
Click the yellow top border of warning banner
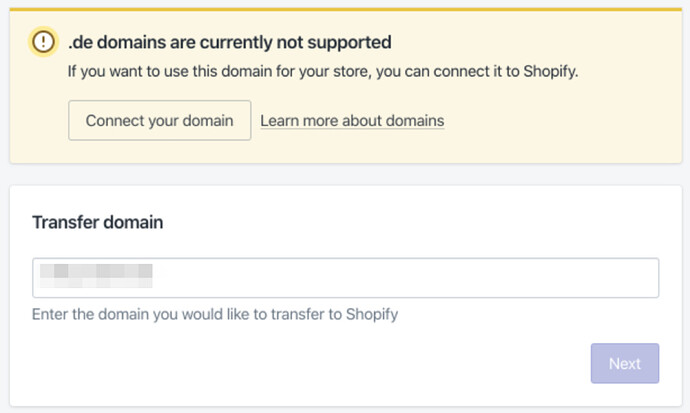pos(345,8)
